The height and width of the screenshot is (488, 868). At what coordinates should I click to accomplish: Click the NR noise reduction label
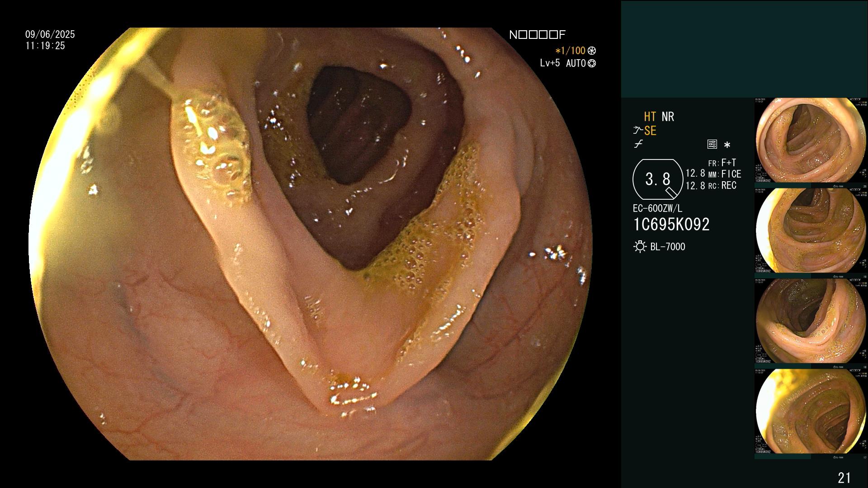click(x=668, y=117)
